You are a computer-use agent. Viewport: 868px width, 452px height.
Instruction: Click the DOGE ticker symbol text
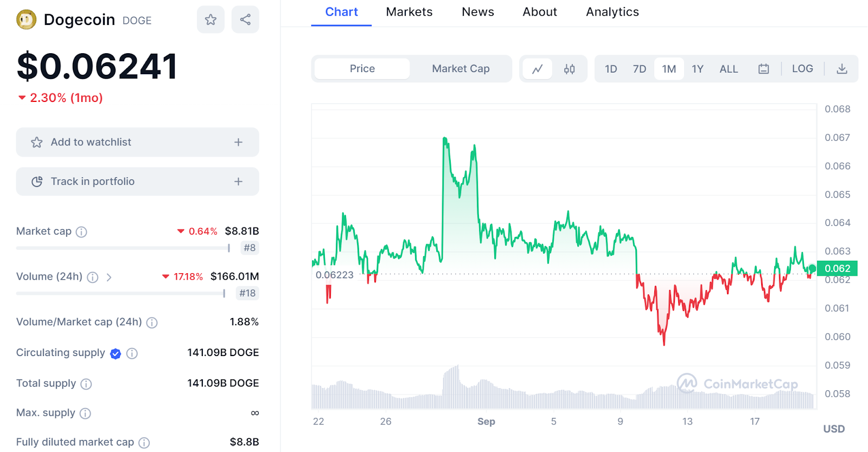pyautogui.click(x=137, y=21)
